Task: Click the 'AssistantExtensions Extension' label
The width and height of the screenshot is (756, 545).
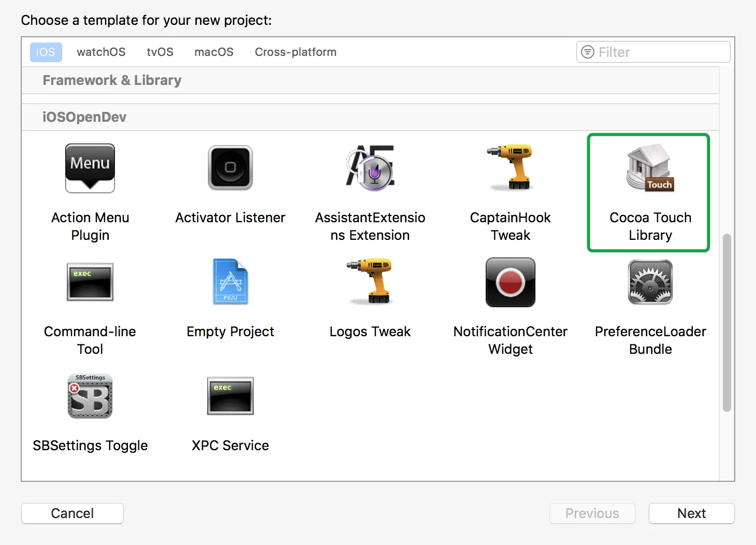Action: pyautogui.click(x=370, y=226)
